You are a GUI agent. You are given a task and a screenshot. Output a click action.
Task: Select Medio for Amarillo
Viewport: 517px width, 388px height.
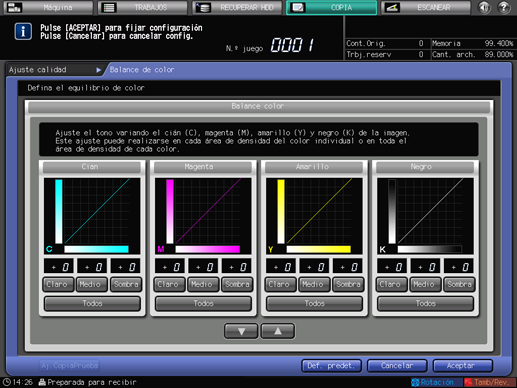[x=314, y=284]
